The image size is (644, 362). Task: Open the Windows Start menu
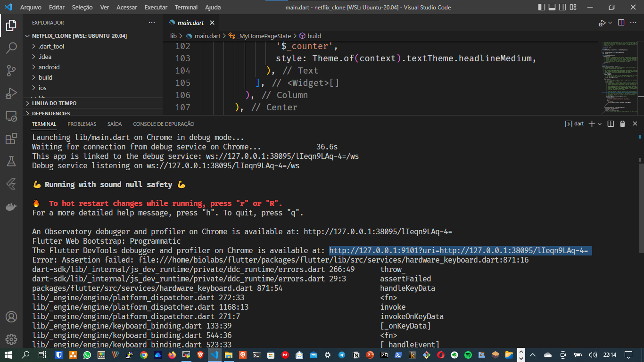click(8, 354)
